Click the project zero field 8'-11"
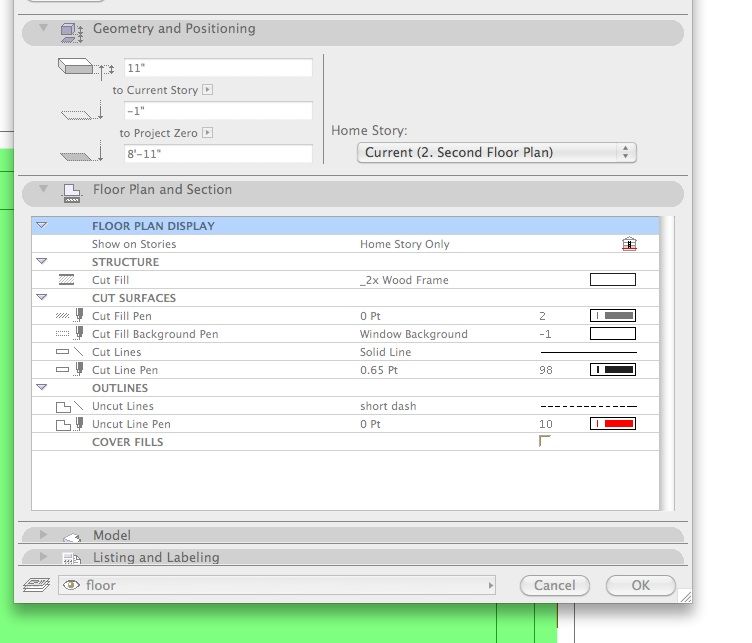The height and width of the screenshot is (643, 752). point(219,153)
